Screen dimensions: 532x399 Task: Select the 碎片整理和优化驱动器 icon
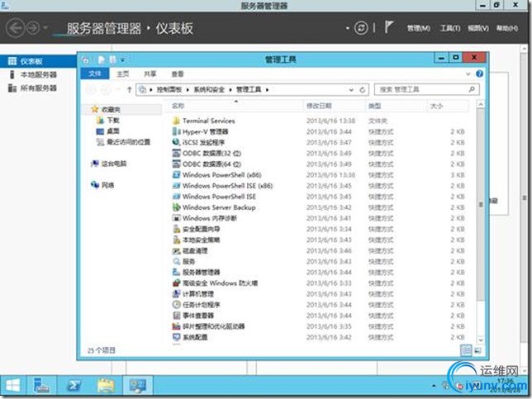pos(176,326)
